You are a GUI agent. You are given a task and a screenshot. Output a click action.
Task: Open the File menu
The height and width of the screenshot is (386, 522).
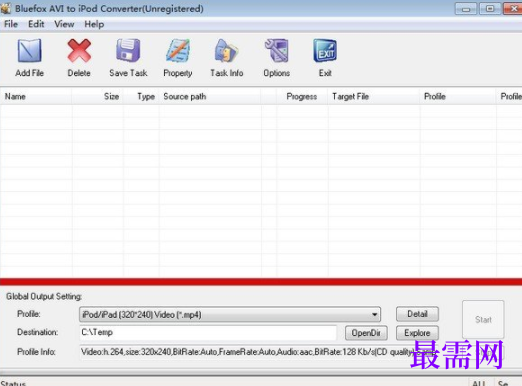coord(11,24)
